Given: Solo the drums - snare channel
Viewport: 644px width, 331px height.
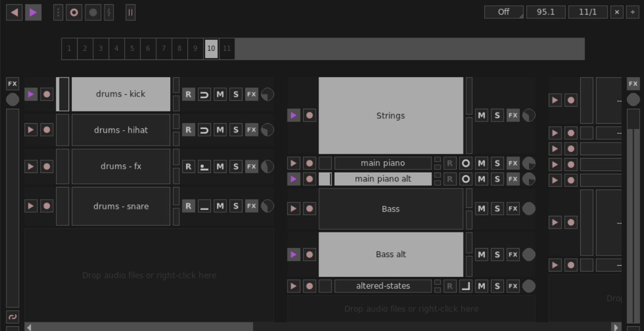Looking at the screenshot, I should coord(235,206).
